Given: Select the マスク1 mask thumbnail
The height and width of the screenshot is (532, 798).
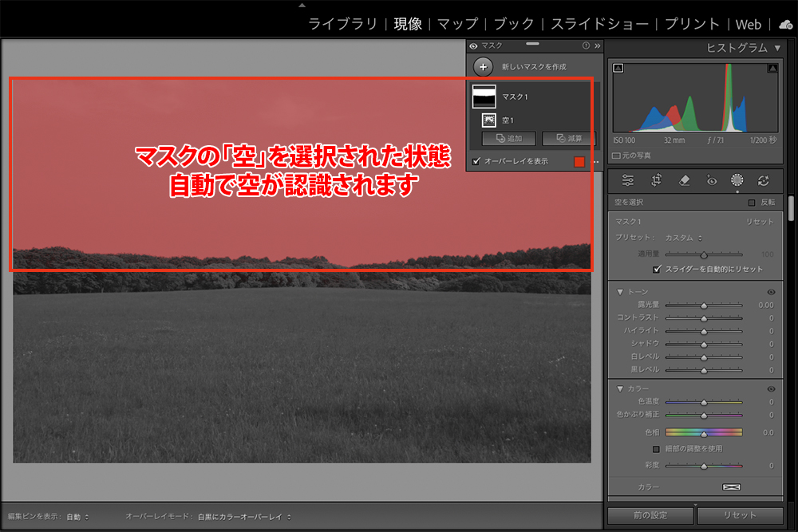Looking at the screenshot, I should point(484,97).
